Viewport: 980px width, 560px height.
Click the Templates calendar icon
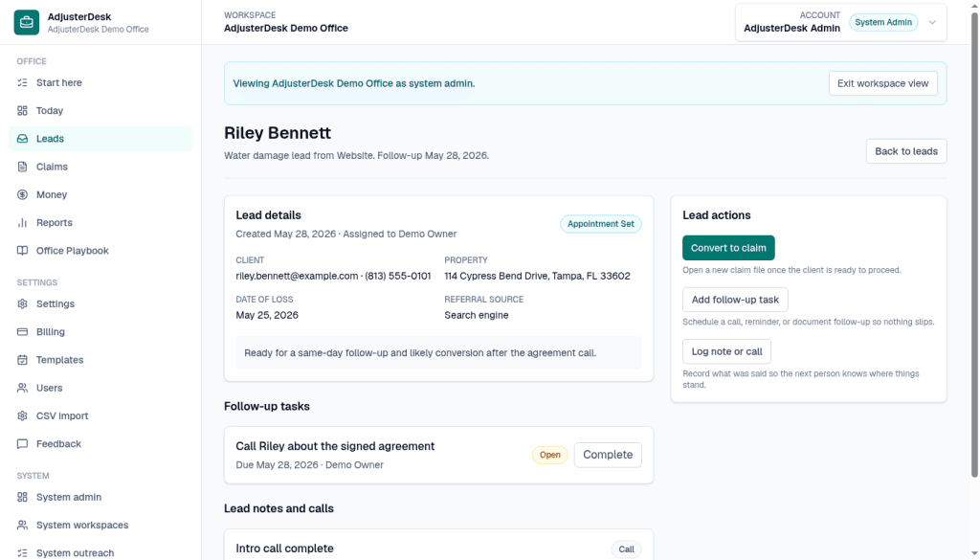pos(23,360)
